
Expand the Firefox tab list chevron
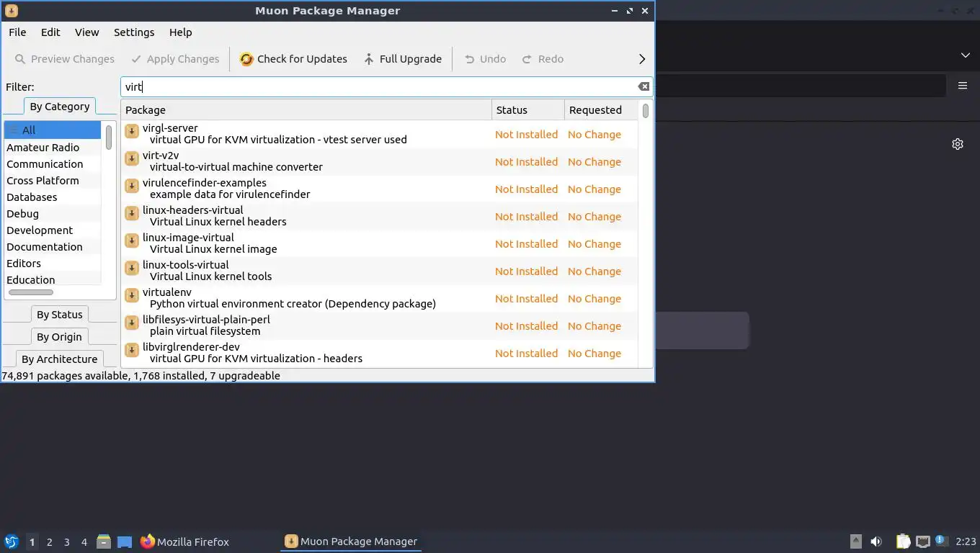tap(966, 55)
